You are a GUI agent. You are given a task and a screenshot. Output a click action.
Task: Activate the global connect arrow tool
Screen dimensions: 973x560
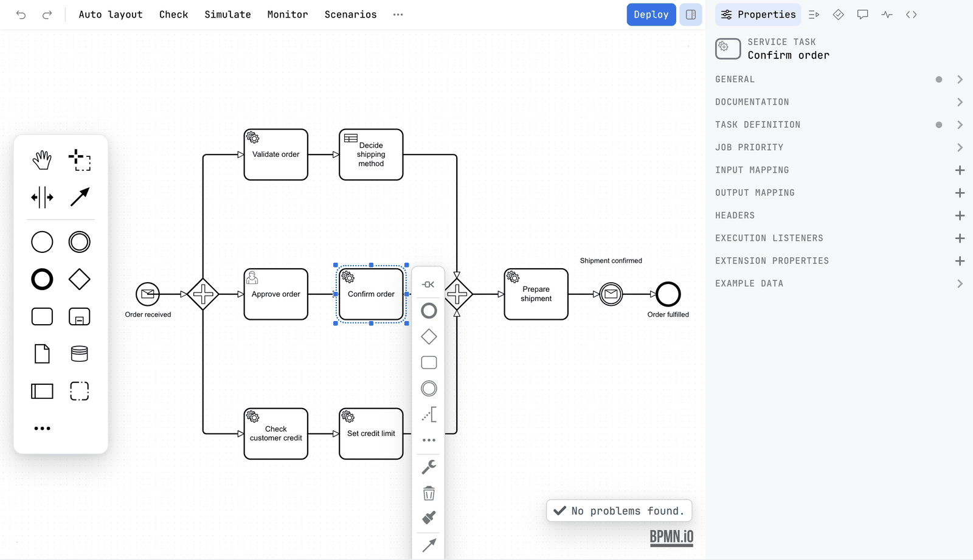(80, 197)
